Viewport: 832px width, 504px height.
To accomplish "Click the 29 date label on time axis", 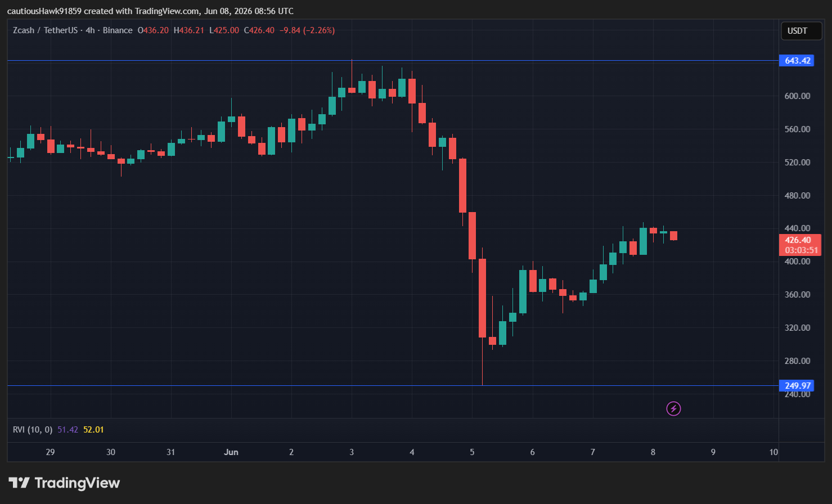I will pyautogui.click(x=51, y=452).
